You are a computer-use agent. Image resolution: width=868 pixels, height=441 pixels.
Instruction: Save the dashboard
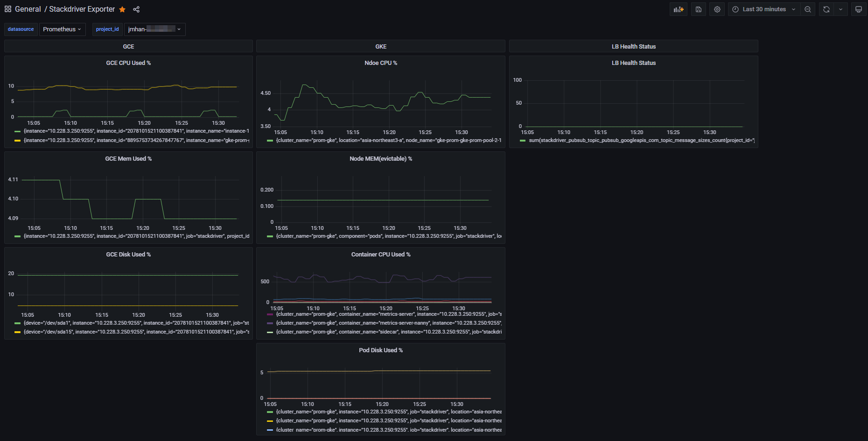[x=699, y=9]
